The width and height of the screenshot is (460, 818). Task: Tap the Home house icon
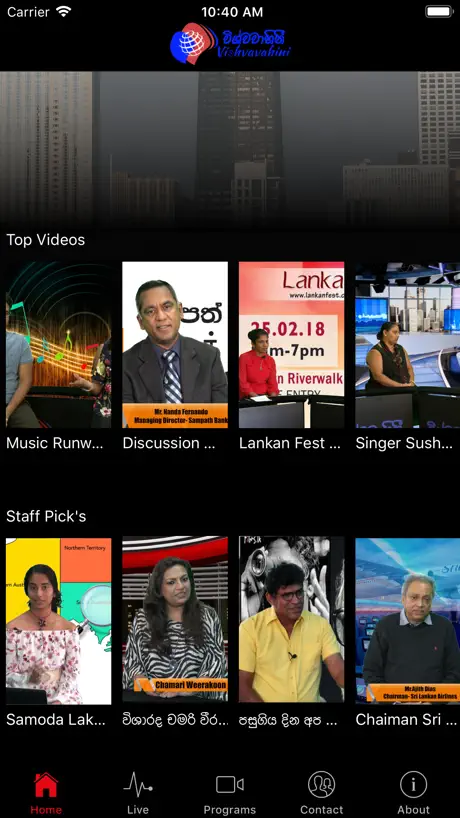pos(46,785)
